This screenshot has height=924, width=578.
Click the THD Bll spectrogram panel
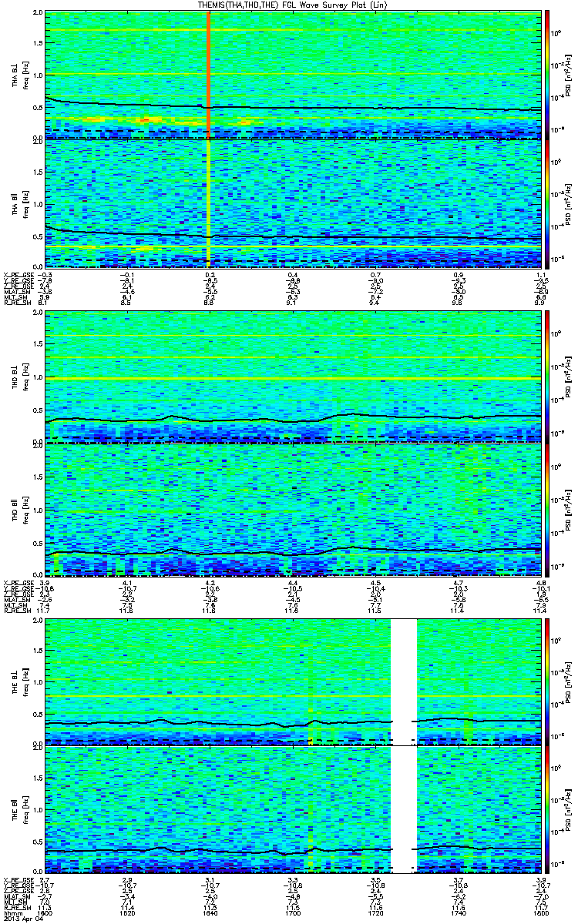(293, 508)
